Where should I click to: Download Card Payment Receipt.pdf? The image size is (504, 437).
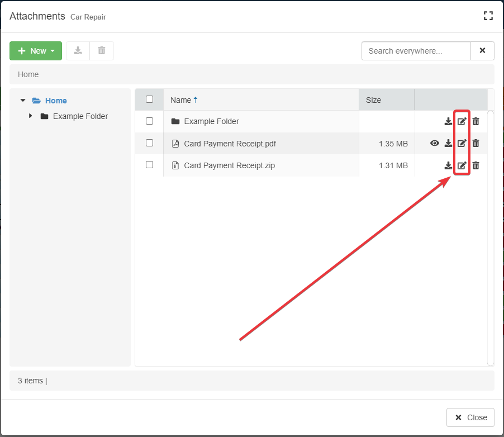448,143
